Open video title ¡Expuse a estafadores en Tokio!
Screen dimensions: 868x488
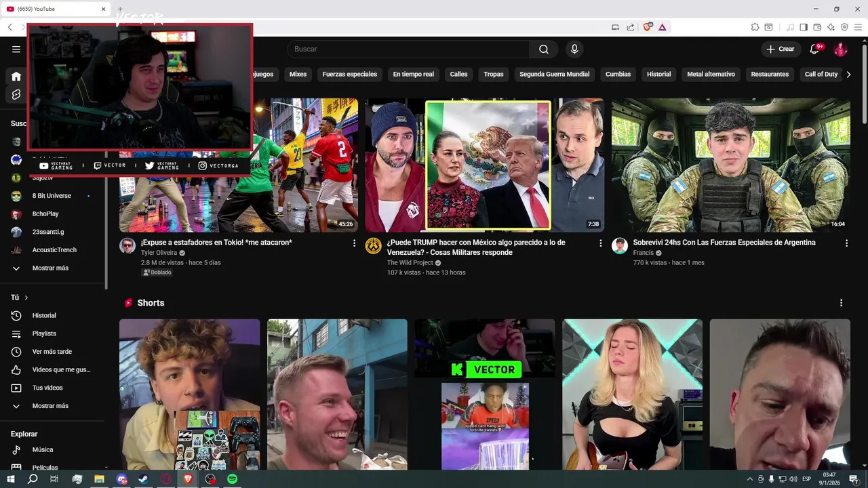point(216,243)
